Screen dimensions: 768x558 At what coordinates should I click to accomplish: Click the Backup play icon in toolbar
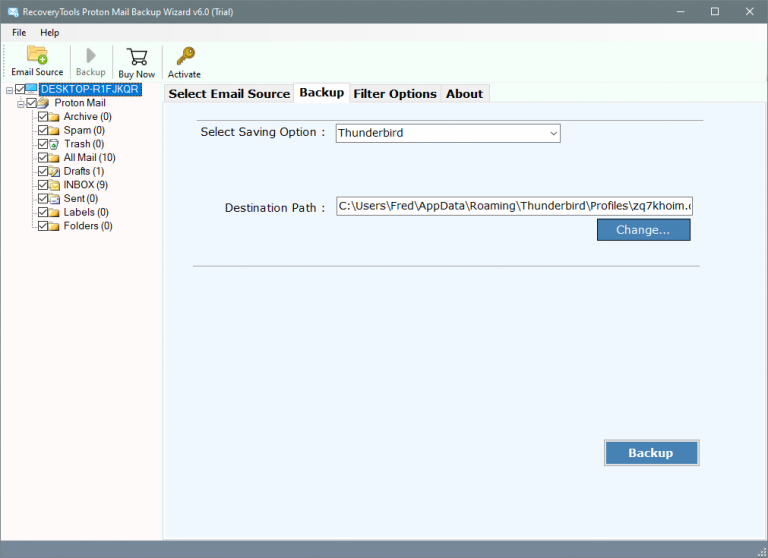(91, 55)
